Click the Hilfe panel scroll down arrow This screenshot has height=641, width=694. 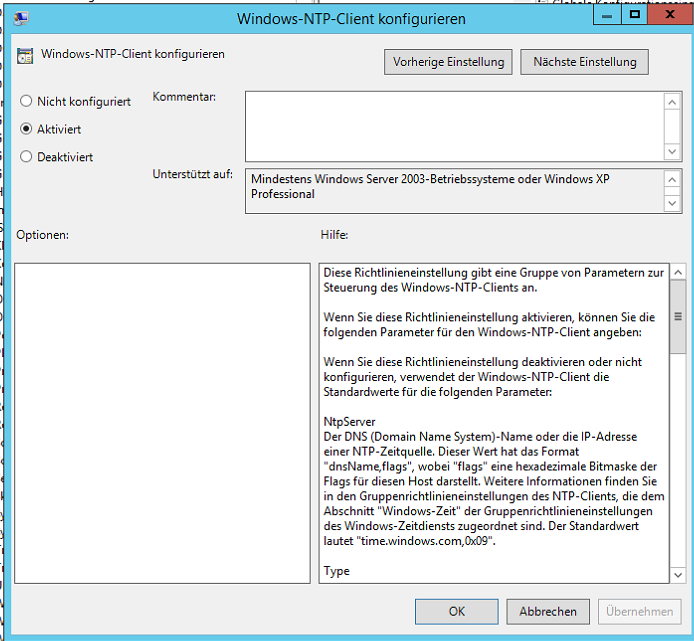[x=678, y=575]
